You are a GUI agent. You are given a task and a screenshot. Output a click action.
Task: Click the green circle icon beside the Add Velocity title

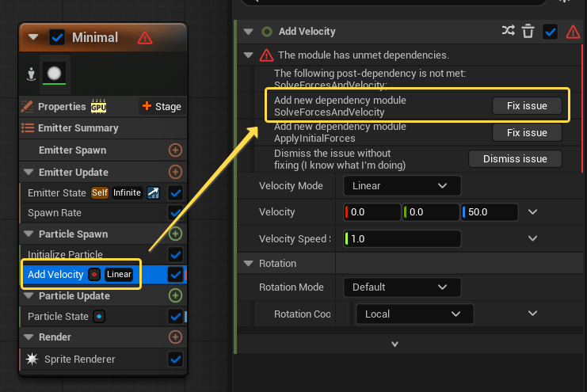click(267, 32)
